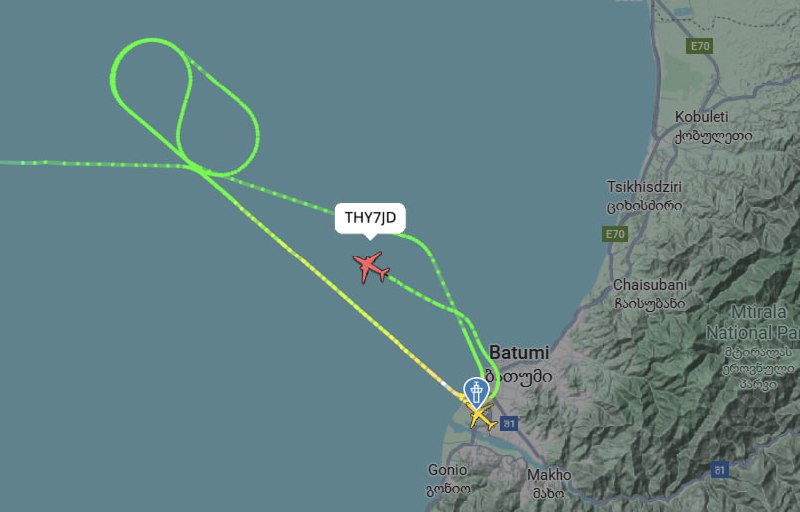Select the Batumi city label

pos(519,352)
